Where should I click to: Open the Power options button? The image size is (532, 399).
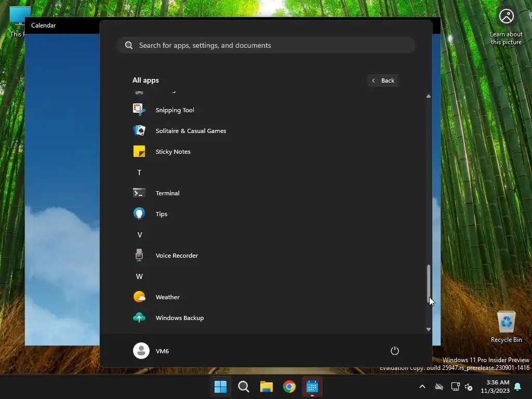(x=395, y=351)
